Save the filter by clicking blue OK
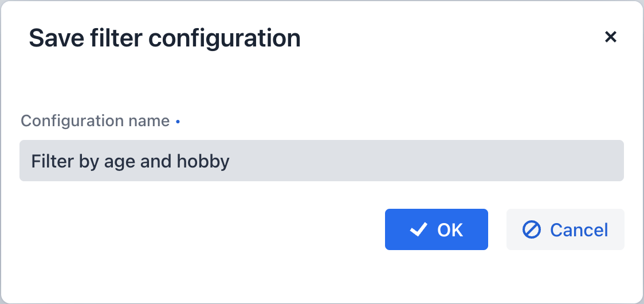 coord(436,229)
